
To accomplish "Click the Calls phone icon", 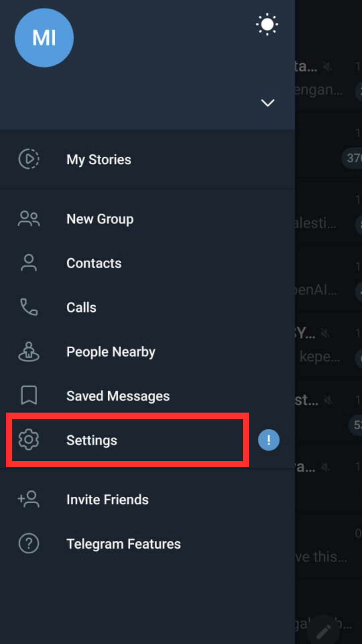I will coord(29,307).
